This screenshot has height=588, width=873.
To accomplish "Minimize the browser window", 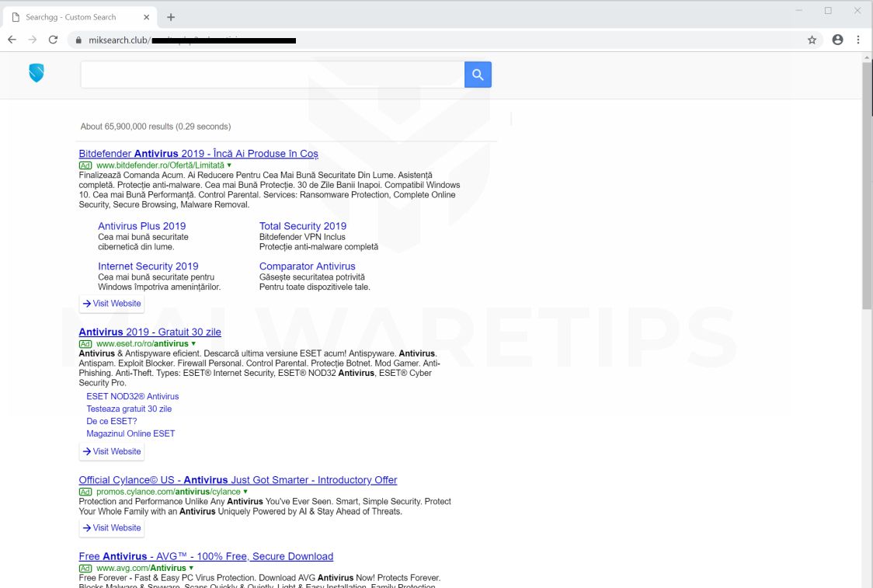I will (799, 11).
